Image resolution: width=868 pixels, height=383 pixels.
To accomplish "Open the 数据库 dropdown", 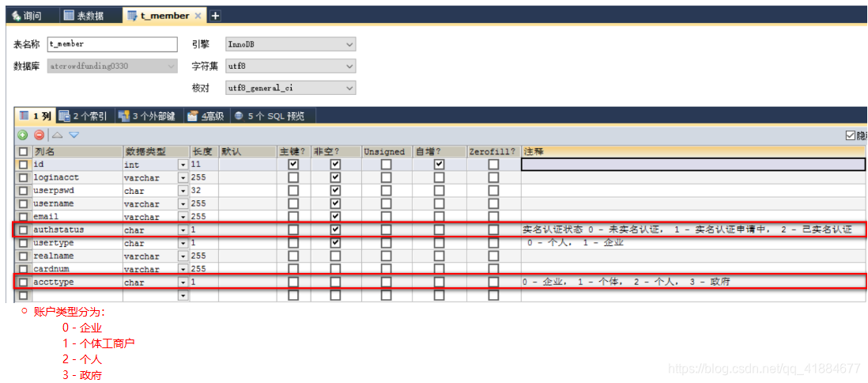I will 112,66.
